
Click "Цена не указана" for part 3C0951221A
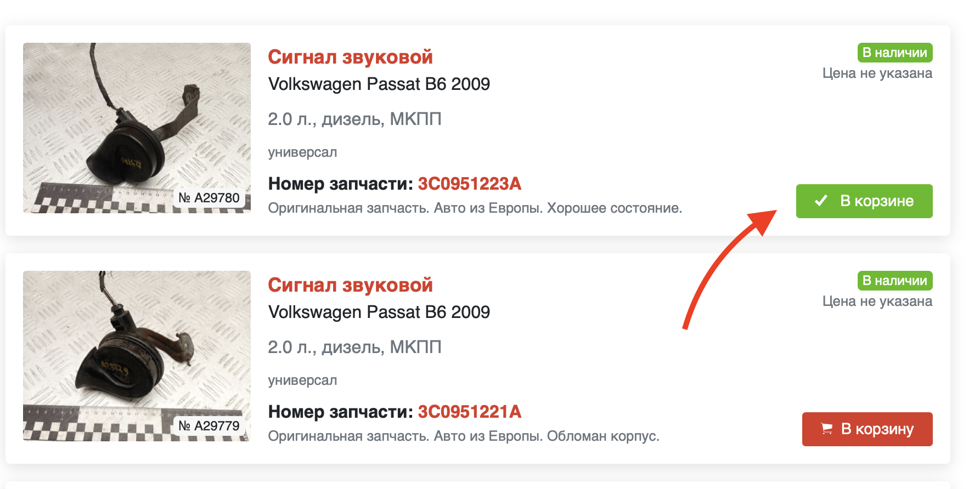877,302
